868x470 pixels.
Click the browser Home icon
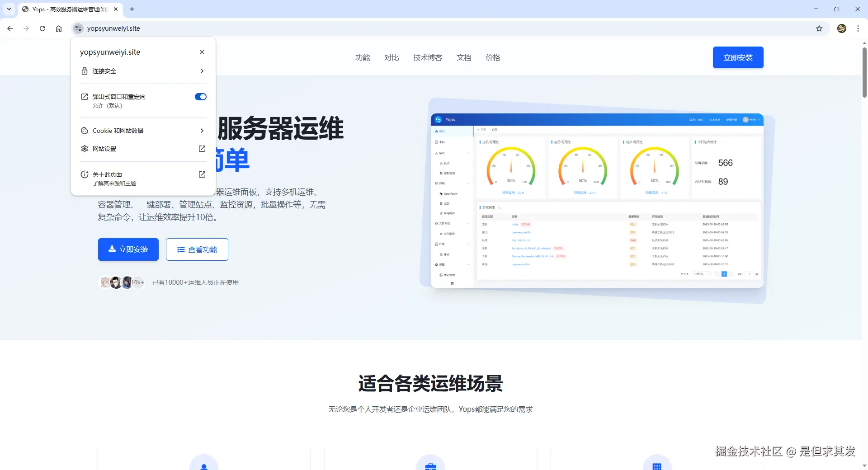[x=59, y=28]
